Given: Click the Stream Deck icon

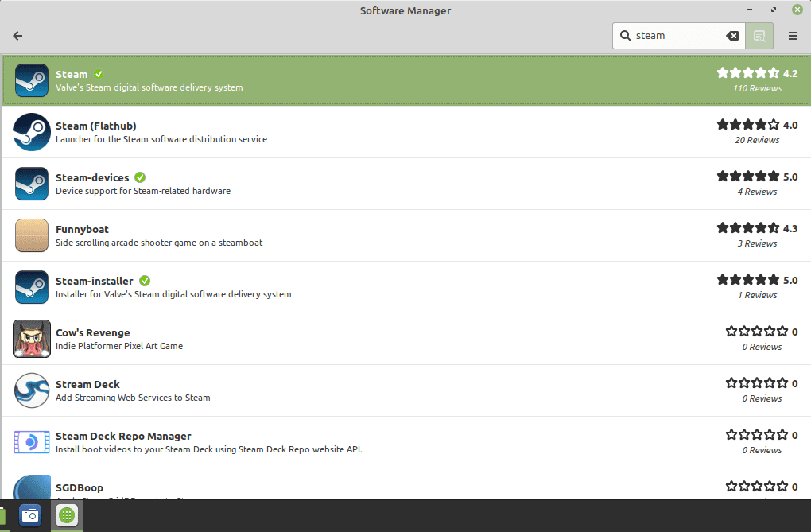Looking at the screenshot, I should [32, 390].
